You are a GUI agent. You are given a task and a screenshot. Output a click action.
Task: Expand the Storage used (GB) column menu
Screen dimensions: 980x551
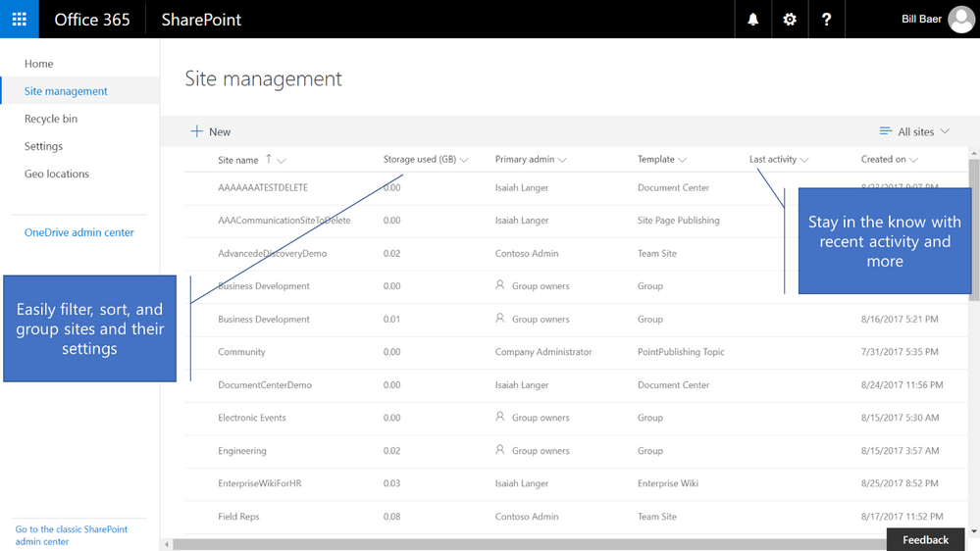(x=464, y=160)
